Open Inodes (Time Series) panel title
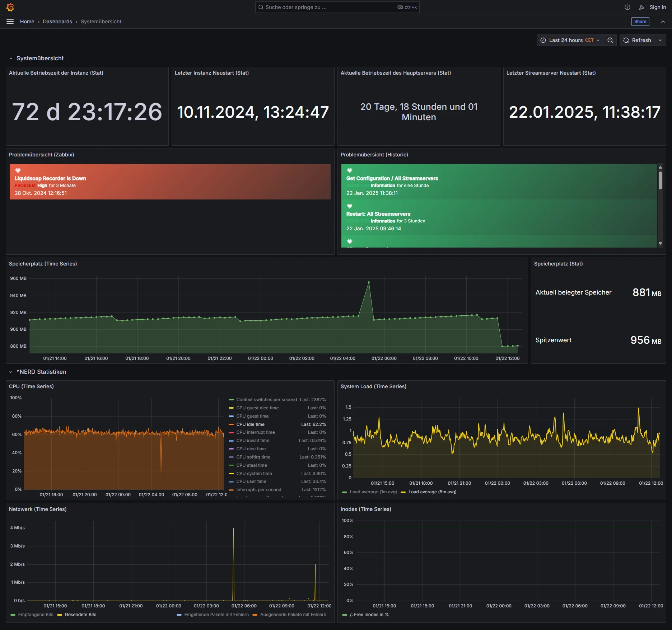This screenshot has width=672, height=630. click(366, 509)
